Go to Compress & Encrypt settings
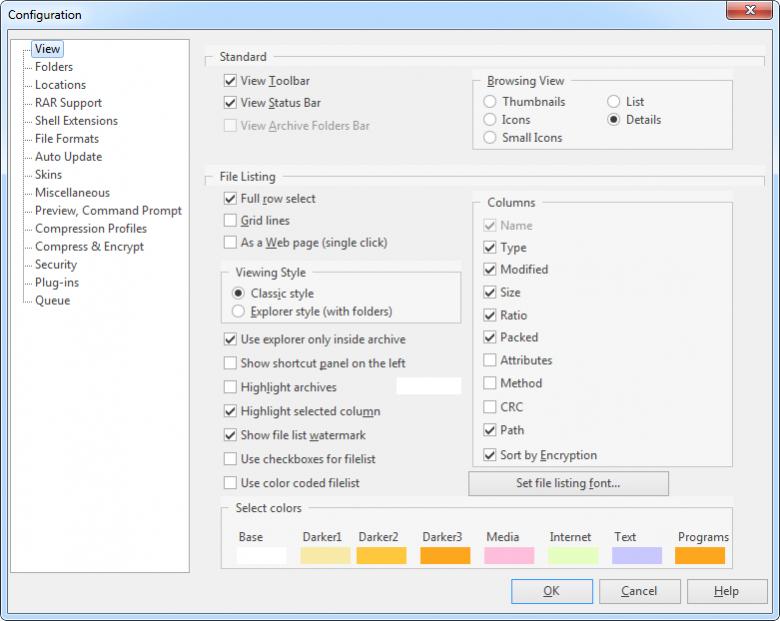Image resolution: width=780 pixels, height=621 pixels. coord(89,246)
